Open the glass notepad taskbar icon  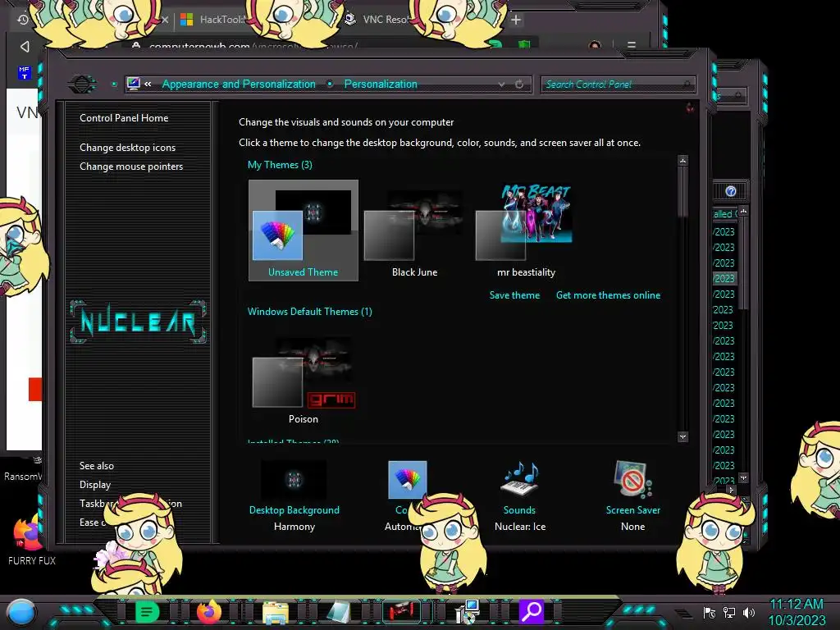[x=339, y=612]
